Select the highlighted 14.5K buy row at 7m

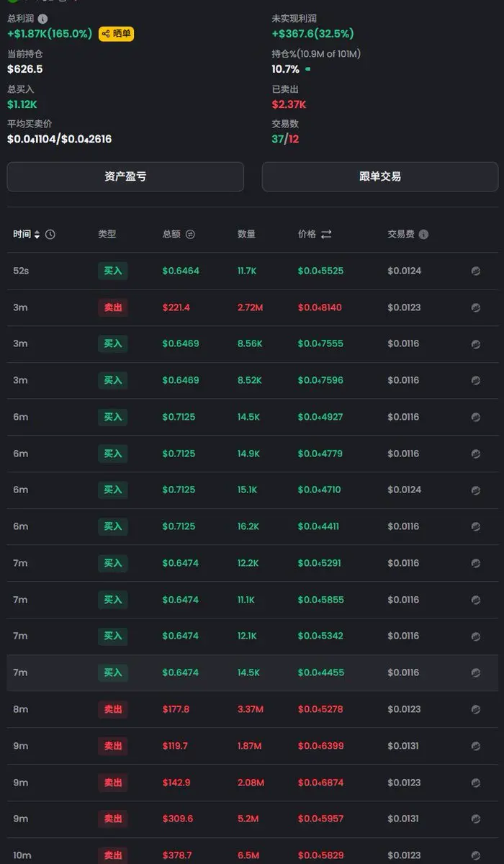tap(252, 672)
